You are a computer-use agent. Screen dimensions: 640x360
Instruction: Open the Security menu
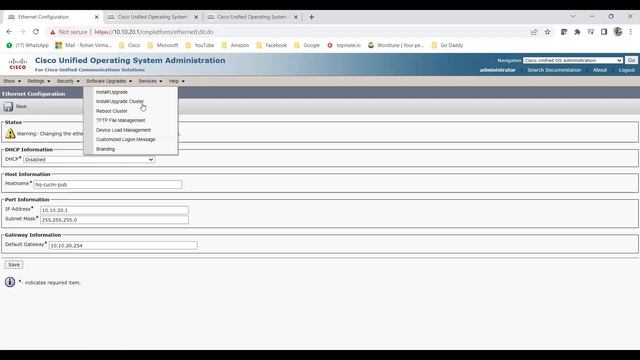coord(68,81)
